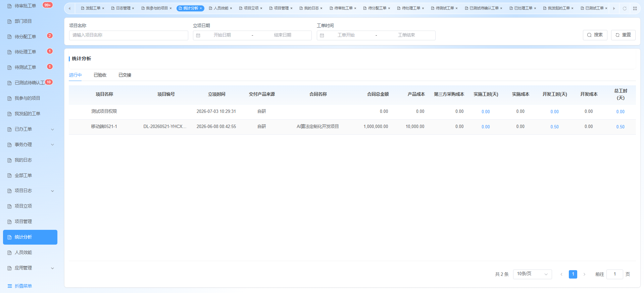The width and height of the screenshot is (644, 293).
Task: Close the 已测试待确认工单 tab
Action: pyautogui.click(x=501, y=8)
